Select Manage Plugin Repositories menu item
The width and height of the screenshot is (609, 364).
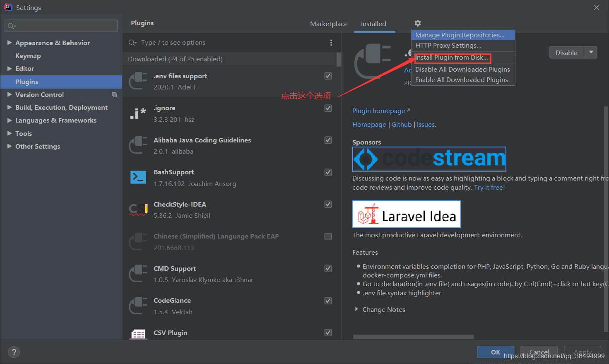pyautogui.click(x=463, y=35)
